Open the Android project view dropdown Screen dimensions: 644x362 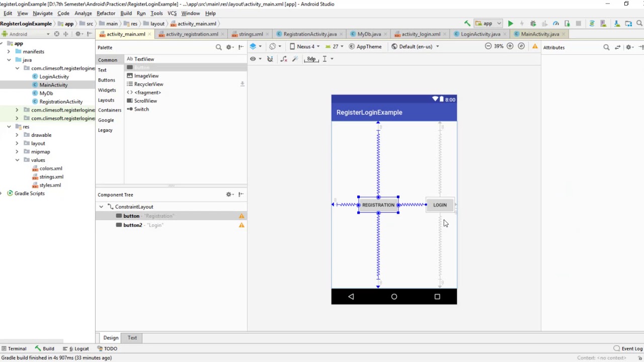(26, 34)
